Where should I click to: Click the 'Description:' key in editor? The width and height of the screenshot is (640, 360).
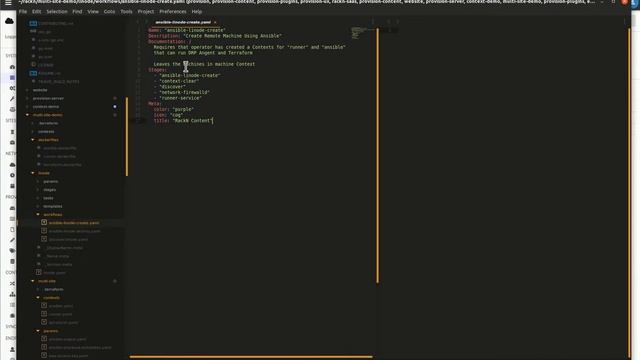(x=164, y=36)
